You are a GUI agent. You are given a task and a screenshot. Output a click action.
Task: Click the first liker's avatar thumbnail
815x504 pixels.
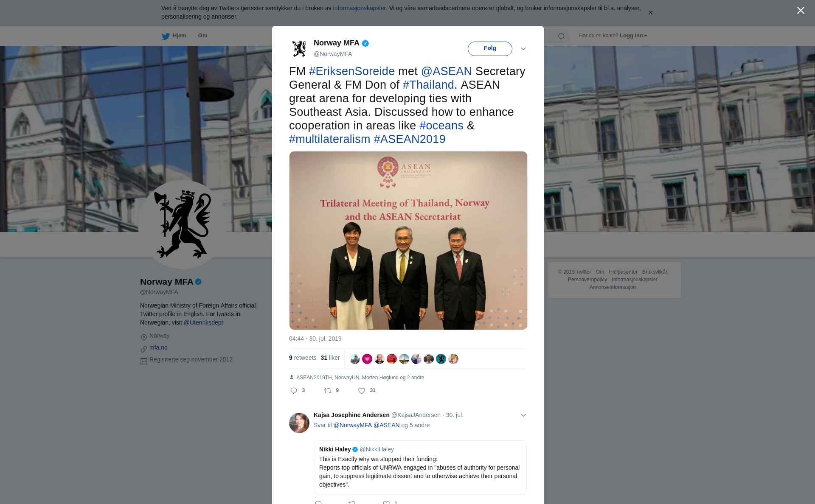pos(355,359)
